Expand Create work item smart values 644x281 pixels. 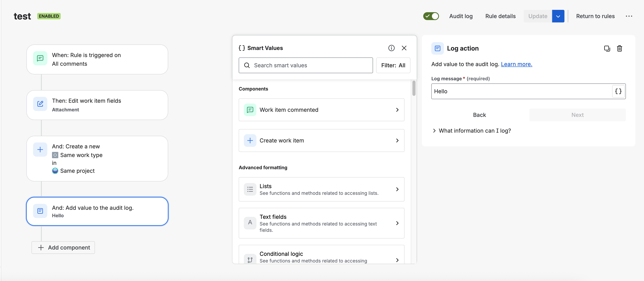(321, 141)
